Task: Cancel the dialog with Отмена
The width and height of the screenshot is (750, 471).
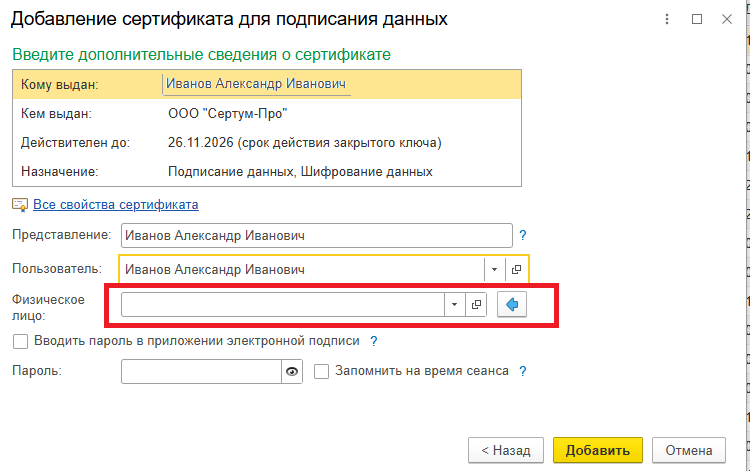Action: coord(688,450)
